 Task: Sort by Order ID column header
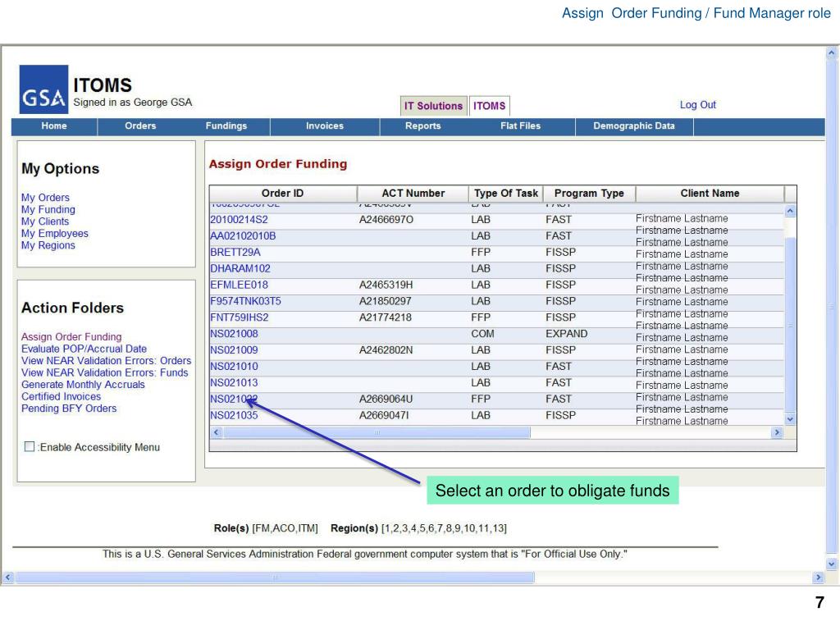[x=283, y=194]
